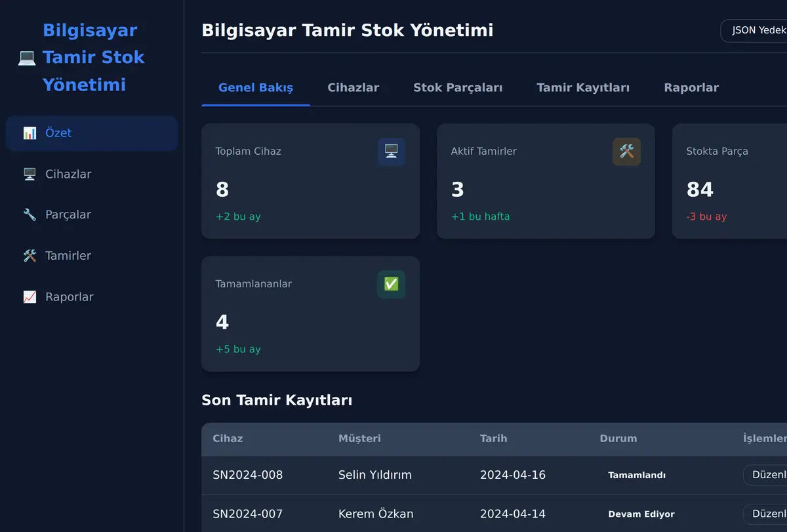Click Düzenle button for SN2024-008
Screen dimensions: 787x532
click(765, 475)
